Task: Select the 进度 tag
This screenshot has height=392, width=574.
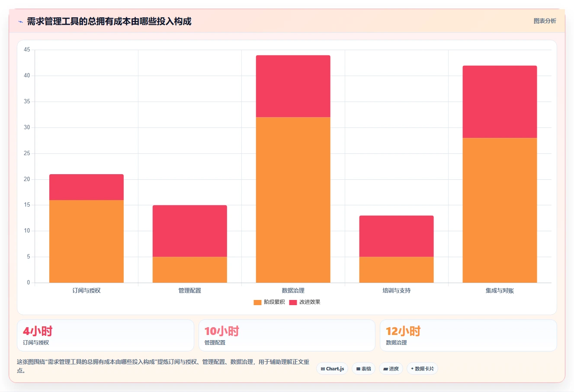Action: click(x=391, y=369)
